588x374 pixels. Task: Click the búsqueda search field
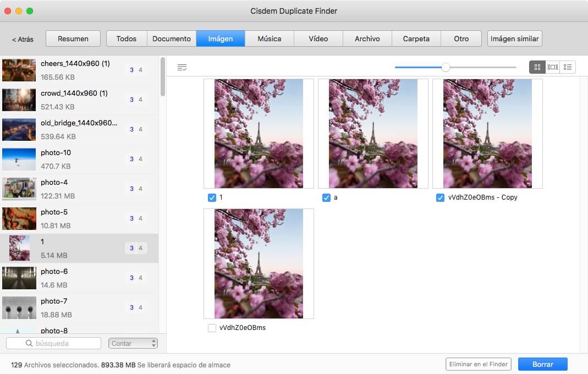(61, 343)
